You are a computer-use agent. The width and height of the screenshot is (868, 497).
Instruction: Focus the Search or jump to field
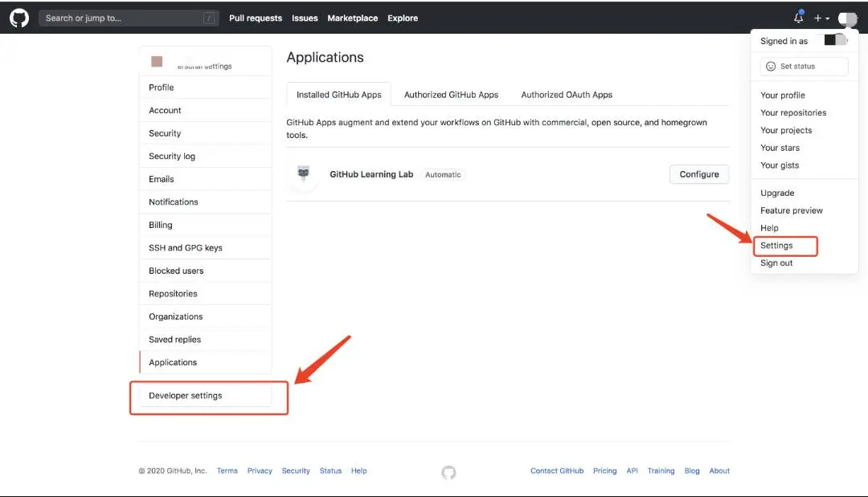click(129, 18)
